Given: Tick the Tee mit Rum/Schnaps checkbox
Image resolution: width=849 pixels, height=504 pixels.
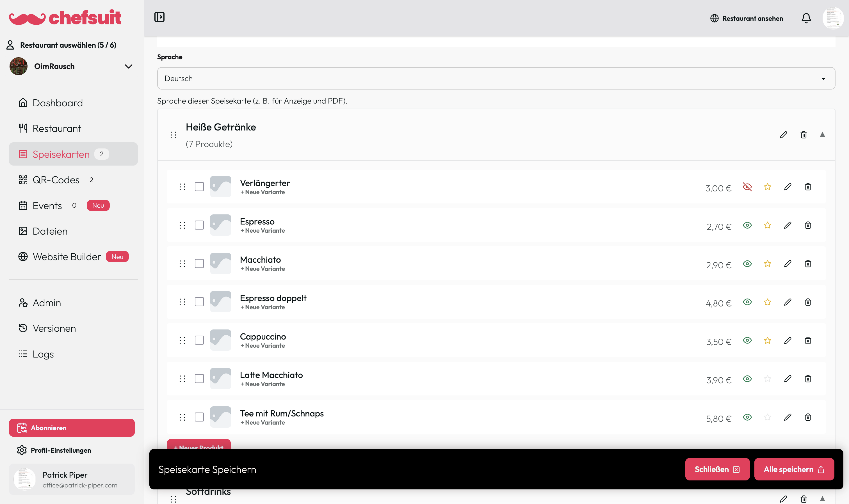Looking at the screenshot, I should pos(199,417).
